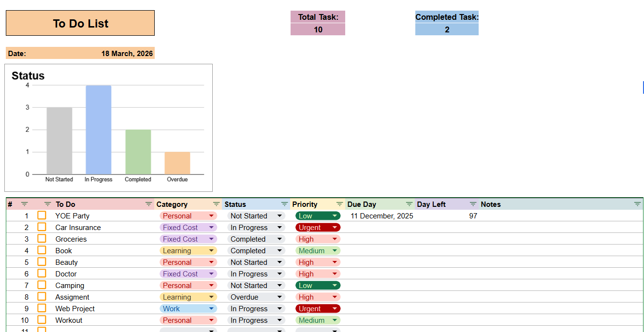644x332 pixels.
Task: Tick the checkbox for Assigment
Action: (x=42, y=297)
